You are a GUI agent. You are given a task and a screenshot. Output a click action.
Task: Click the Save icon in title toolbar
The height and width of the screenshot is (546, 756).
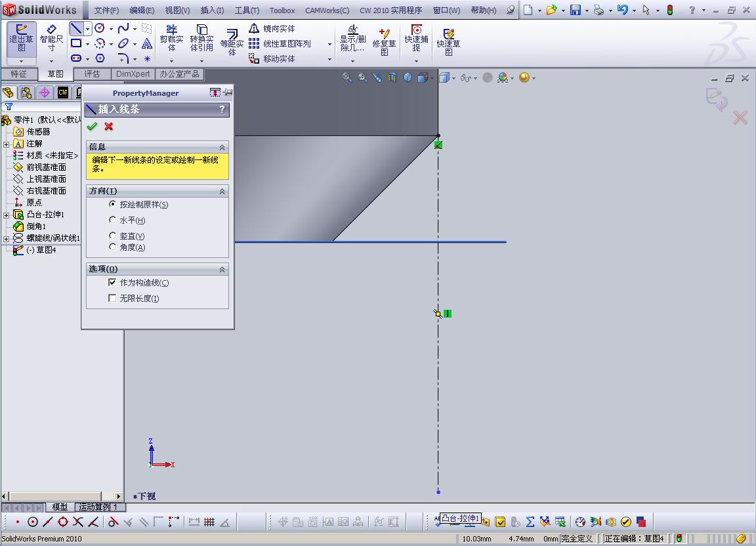575,10
